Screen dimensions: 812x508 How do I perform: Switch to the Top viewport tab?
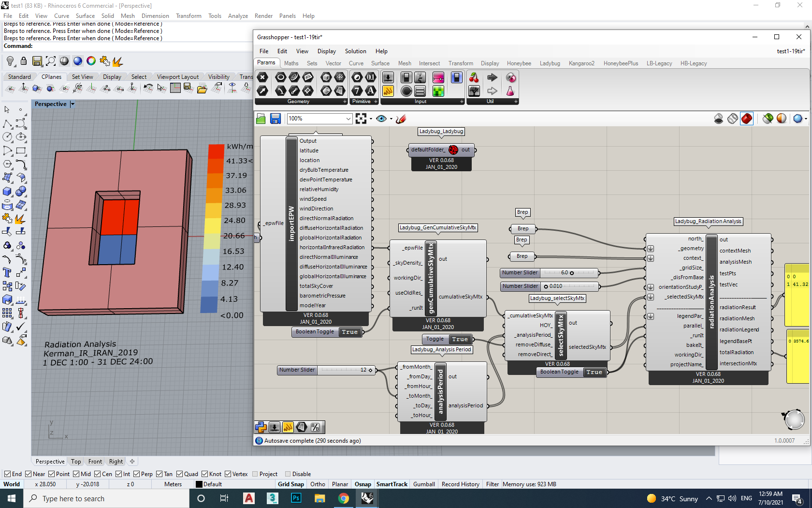(x=76, y=462)
